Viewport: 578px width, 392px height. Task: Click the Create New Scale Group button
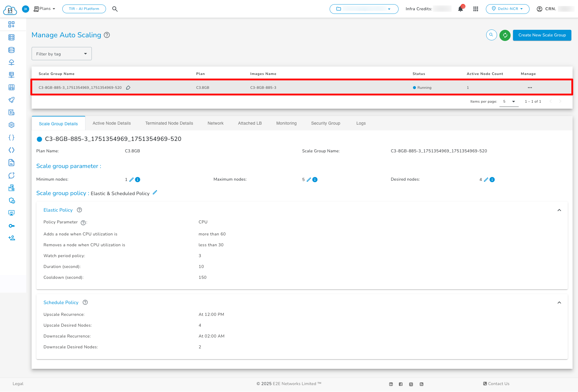(542, 35)
